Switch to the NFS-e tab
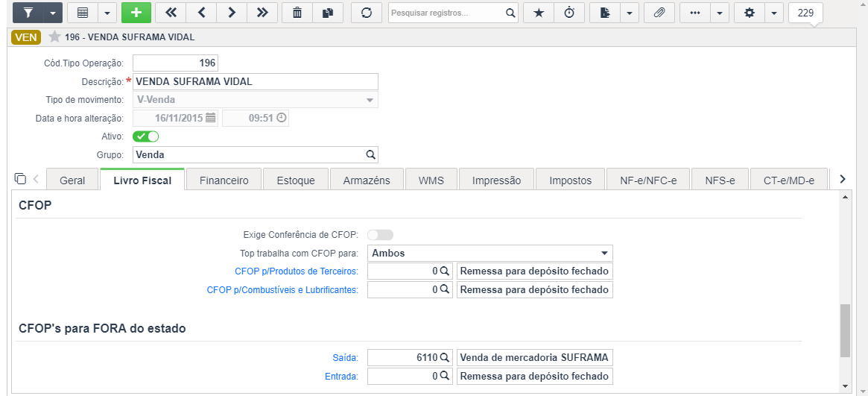The width and height of the screenshot is (868, 396). click(x=720, y=180)
